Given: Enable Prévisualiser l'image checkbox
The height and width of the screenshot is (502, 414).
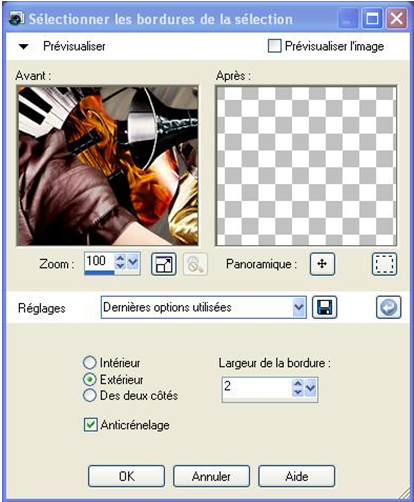Looking at the screenshot, I should point(275,46).
